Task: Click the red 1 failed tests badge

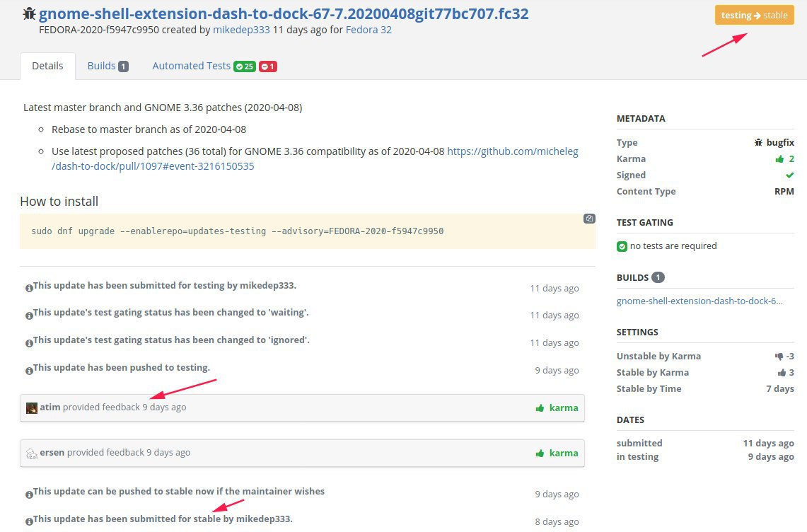Action: [267, 66]
